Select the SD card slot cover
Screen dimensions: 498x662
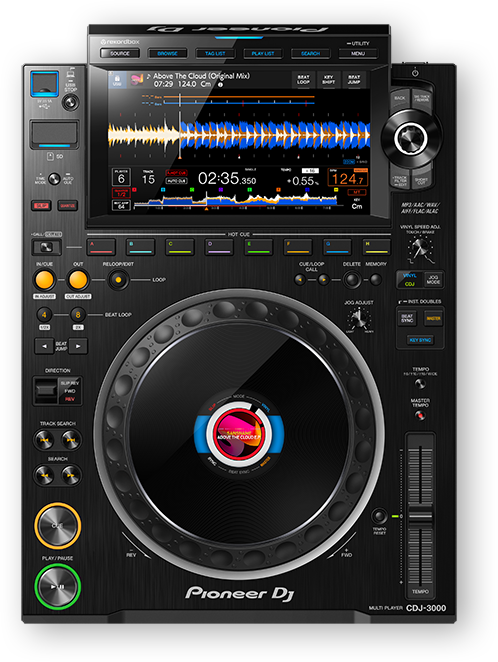point(54,134)
